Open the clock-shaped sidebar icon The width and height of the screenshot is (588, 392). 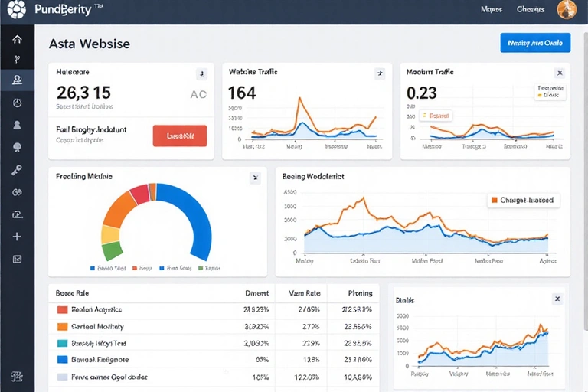tap(17, 103)
